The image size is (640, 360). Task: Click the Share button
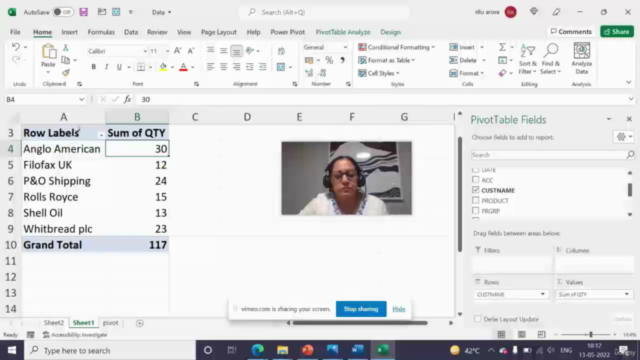pos(617,31)
